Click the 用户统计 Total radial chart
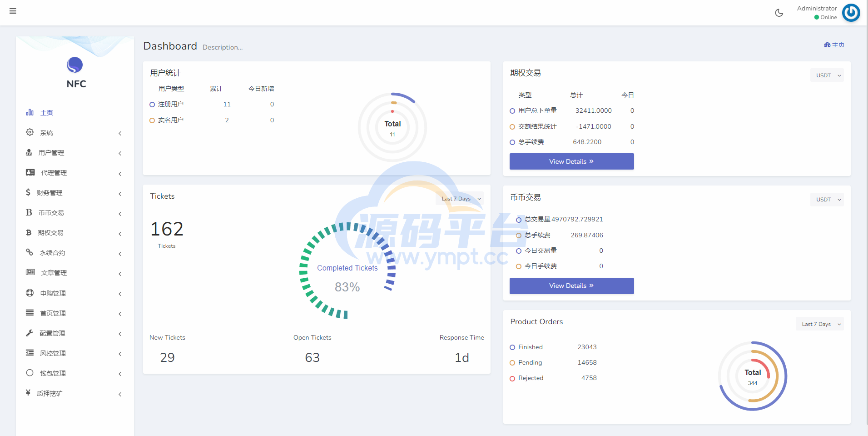The width and height of the screenshot is (868, 436). point(392,127)
